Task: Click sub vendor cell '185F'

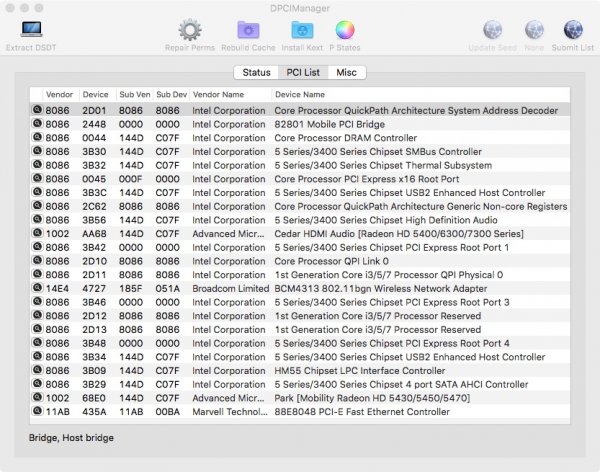Action: (x=131, y=289)
